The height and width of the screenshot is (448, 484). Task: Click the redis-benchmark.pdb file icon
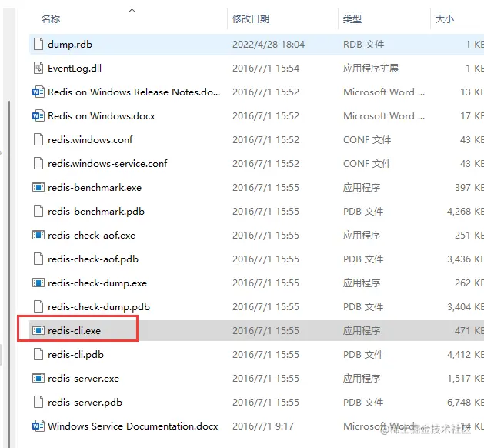click(x=38, y=211)
